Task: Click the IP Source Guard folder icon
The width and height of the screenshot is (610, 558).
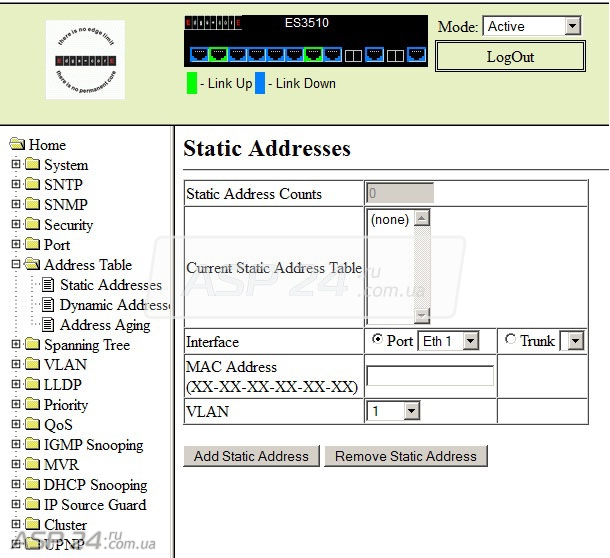Action: click(32, 504)
